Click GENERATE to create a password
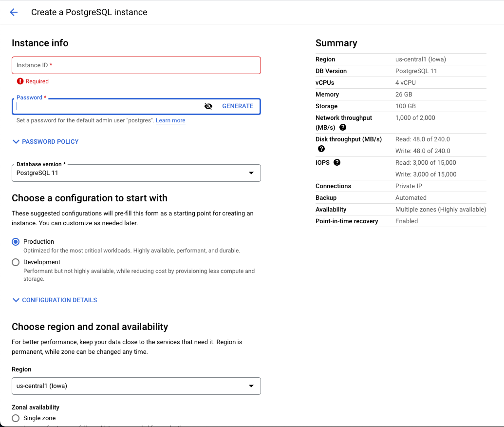Viewport: 504px width, 427px height. coord(238,106)
